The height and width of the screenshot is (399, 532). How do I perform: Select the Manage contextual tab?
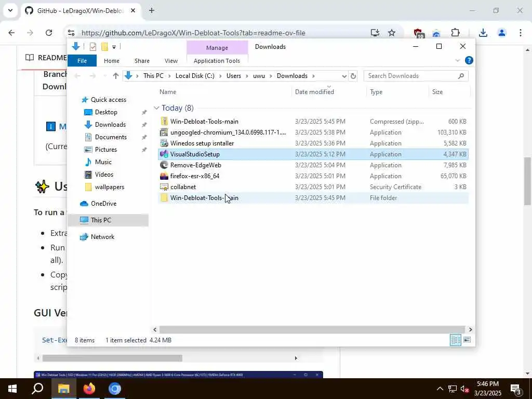click(x=217, y=48)
